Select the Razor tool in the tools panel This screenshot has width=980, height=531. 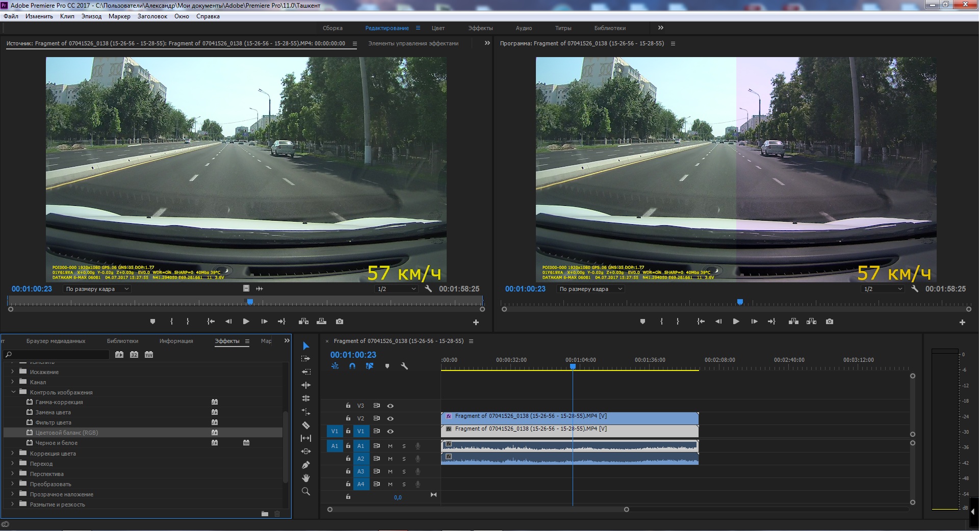[306, 425]
